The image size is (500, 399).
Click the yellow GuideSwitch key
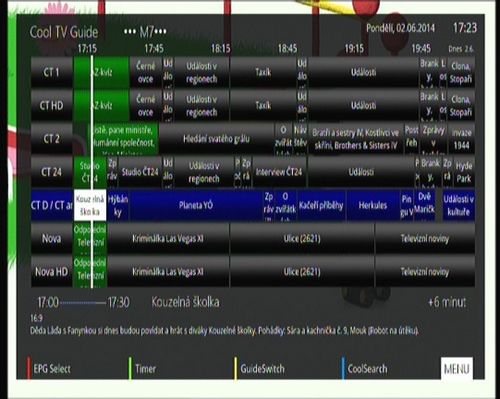[260, 369]
